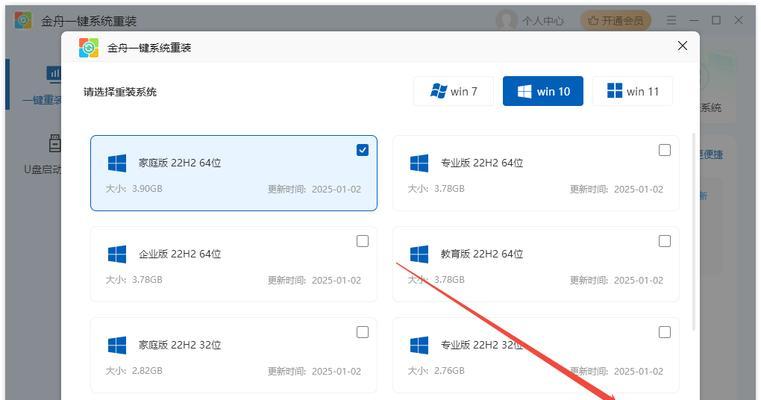Check 企业版 22H2 64位 checkbox
The image size is (761, 400).
click(x=362, y=241)
